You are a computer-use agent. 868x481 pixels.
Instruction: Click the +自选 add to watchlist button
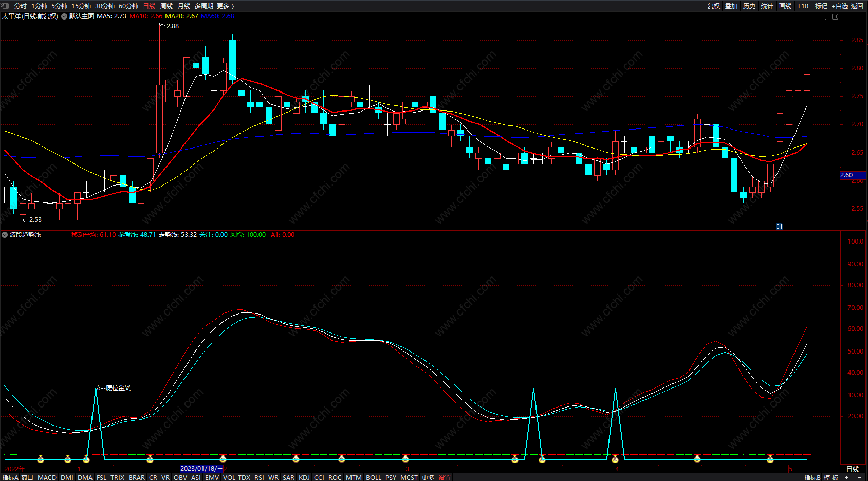click(840, 6)
